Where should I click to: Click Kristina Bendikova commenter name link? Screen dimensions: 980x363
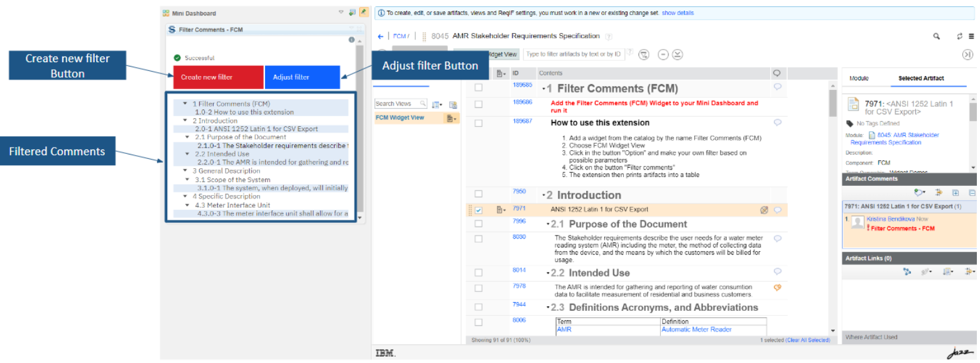coord(890,219)
